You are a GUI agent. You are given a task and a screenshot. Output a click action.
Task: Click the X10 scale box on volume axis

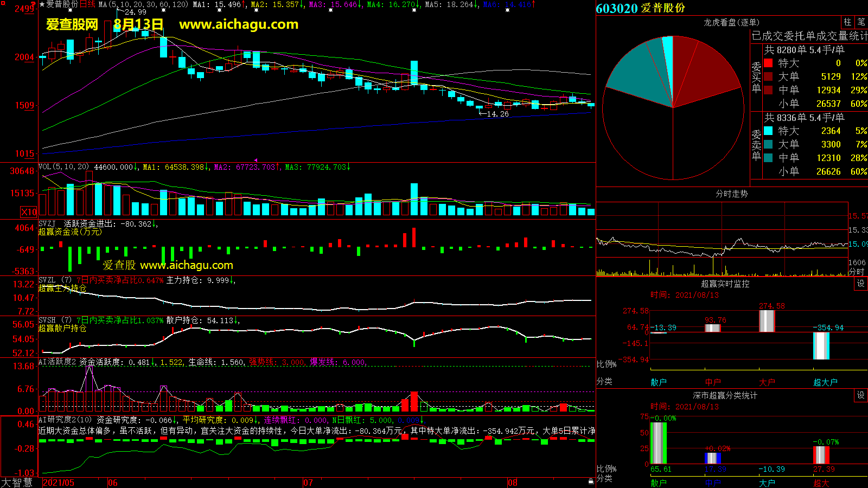(x=29, y=212)
